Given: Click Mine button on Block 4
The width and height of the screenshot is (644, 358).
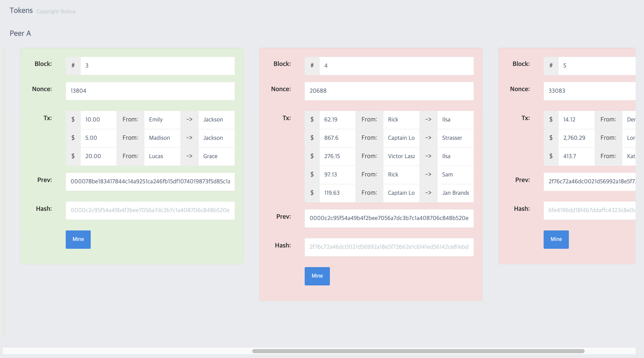Looking at the screenshot, I should tap(317, 276).
